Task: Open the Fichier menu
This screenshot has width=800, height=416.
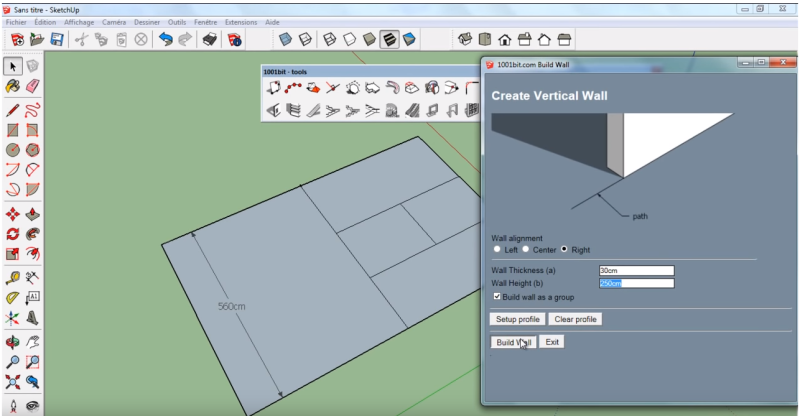Action: click(16, 22)
